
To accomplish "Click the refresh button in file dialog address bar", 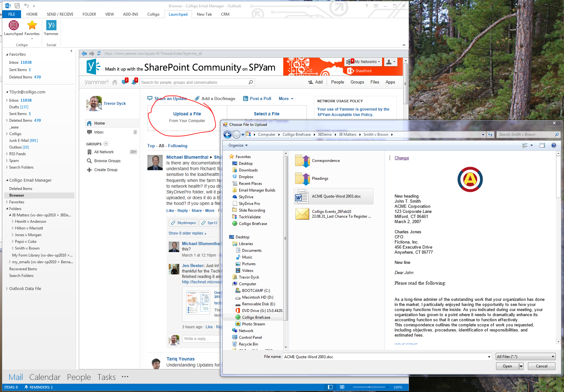I will (491, 134).
